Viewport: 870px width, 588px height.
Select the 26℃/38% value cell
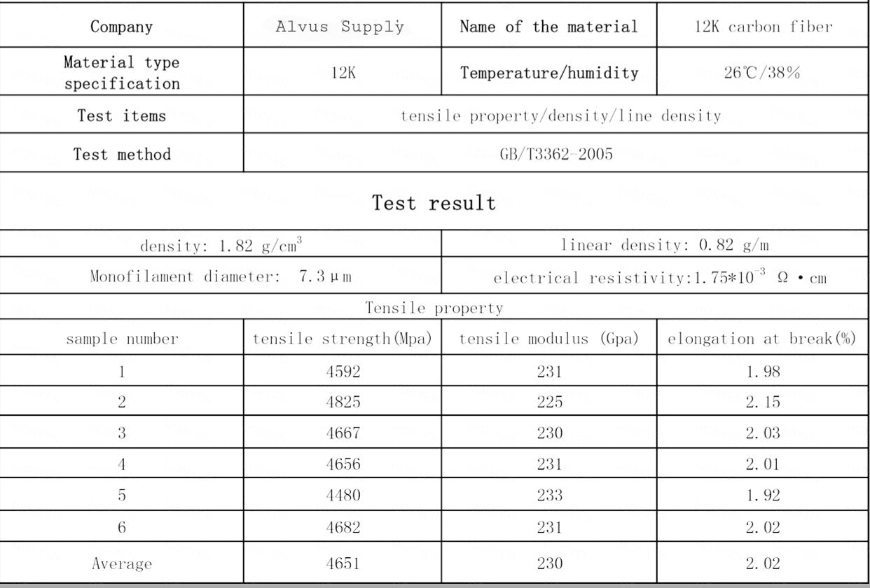pos(761,73)
